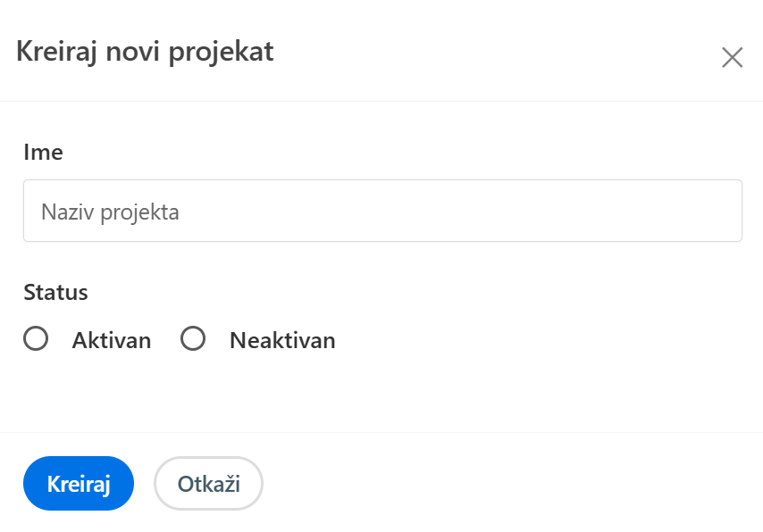Cancel project creation via Otkaži
763x532 pixels.
(209, 484)
